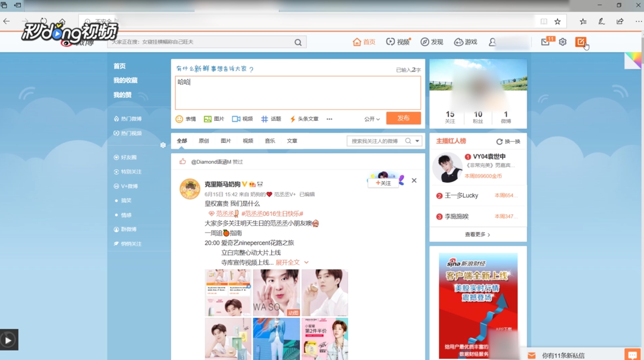Open the 公开 visibility dropdown

point(372,119)
